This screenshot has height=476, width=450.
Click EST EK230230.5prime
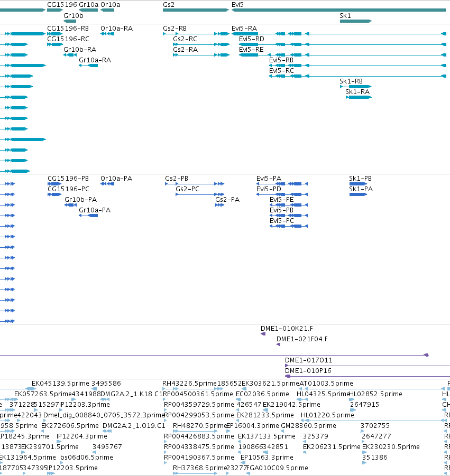click(x=391, y=447)
